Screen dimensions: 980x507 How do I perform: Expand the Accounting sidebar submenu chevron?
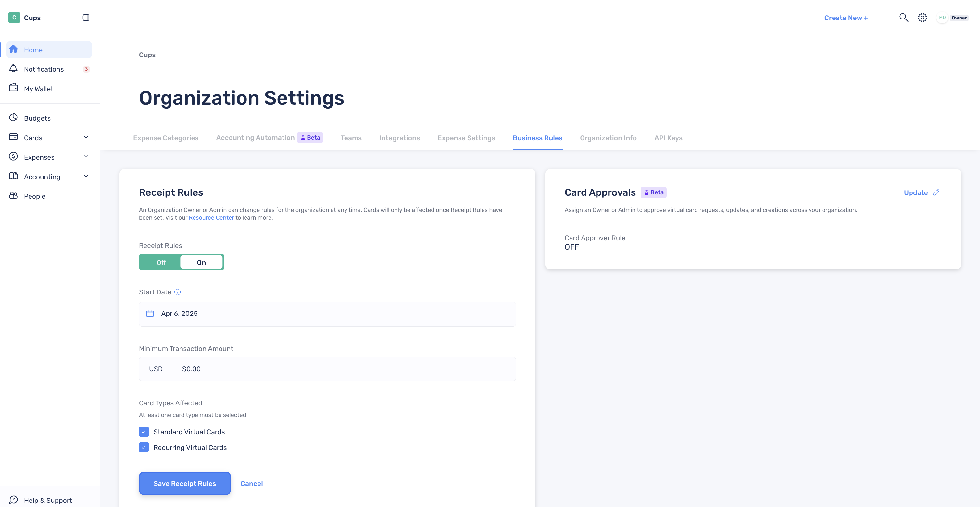[86, 176]
